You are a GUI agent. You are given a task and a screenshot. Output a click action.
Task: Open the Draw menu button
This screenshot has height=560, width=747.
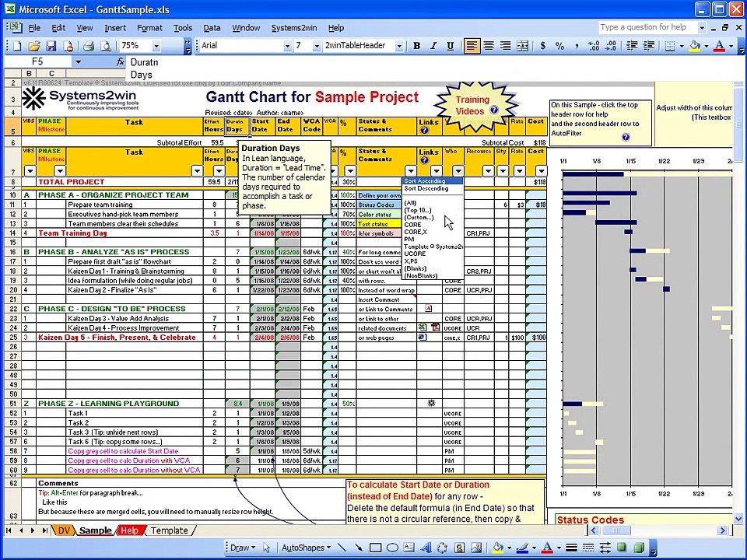tap(243, 548)
